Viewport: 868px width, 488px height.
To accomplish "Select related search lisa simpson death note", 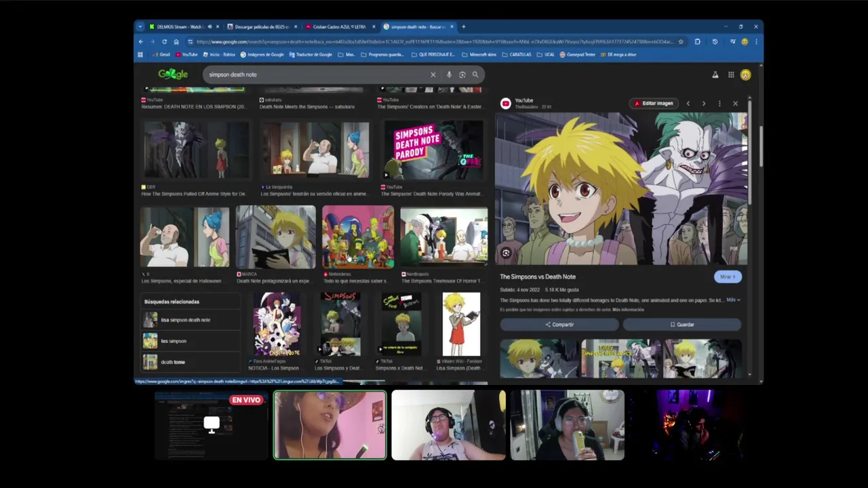I will click(x=190, y=319).
